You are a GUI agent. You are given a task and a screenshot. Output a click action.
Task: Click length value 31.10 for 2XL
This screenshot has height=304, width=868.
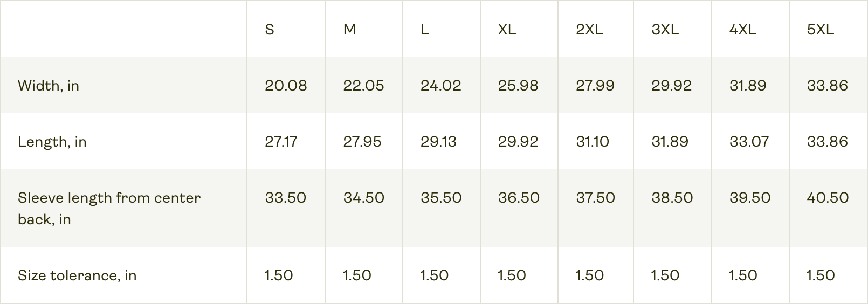point(592,142)
